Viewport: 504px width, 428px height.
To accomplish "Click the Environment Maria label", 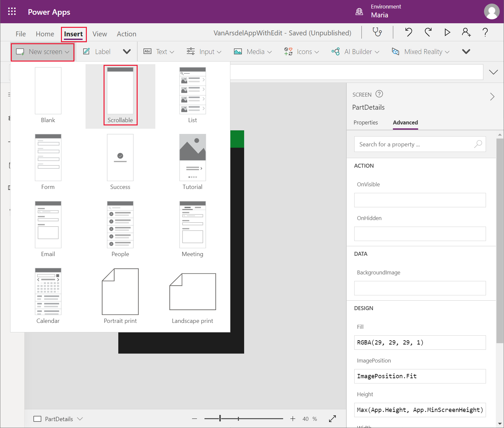I will 386,11.
